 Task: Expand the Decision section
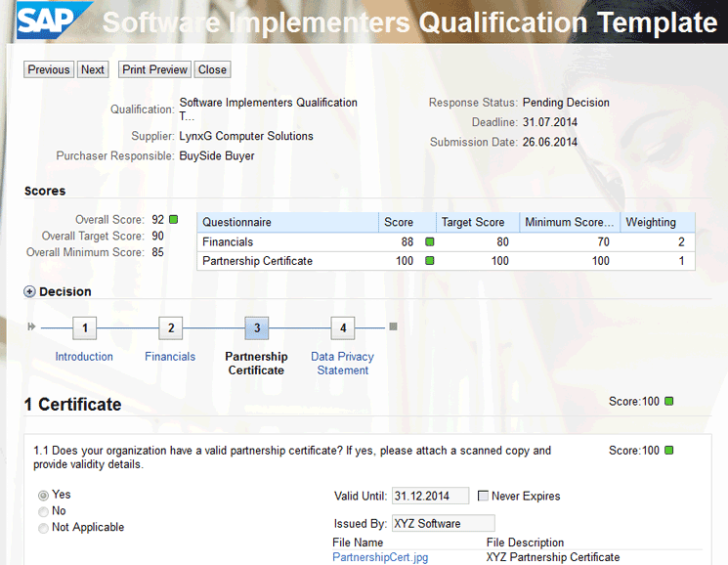tap(29, 291)
